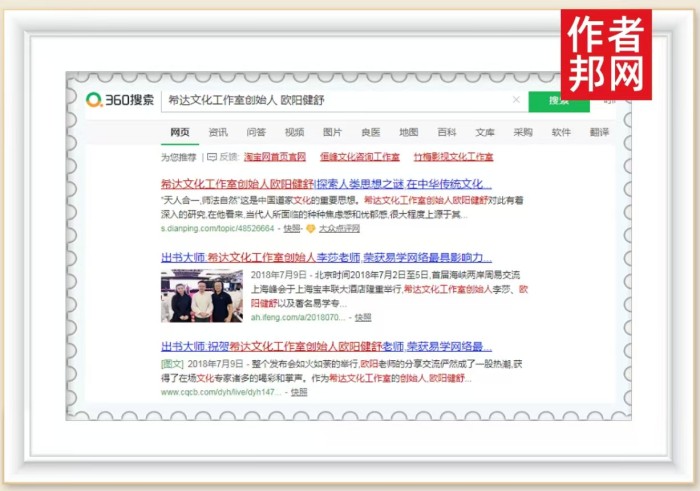
Task: Click recommended link 恒峰文化咨询工作室
Action: coord(359,157)
